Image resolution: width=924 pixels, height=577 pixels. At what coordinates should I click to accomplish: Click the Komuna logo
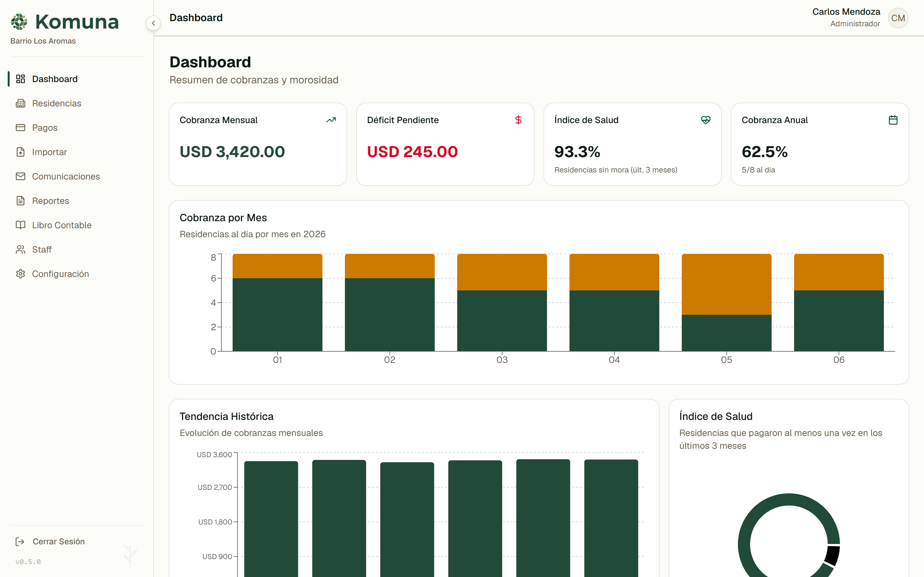(65, 22)
